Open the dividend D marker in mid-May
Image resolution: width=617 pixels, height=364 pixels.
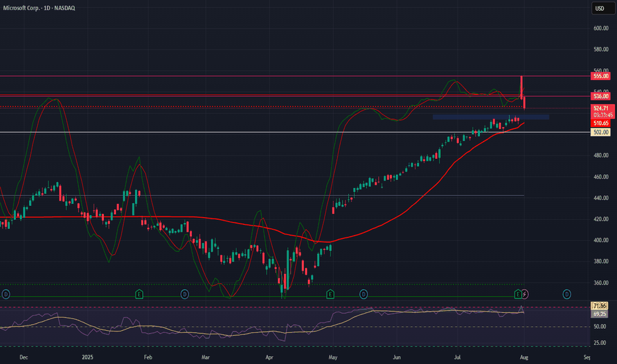363,294
